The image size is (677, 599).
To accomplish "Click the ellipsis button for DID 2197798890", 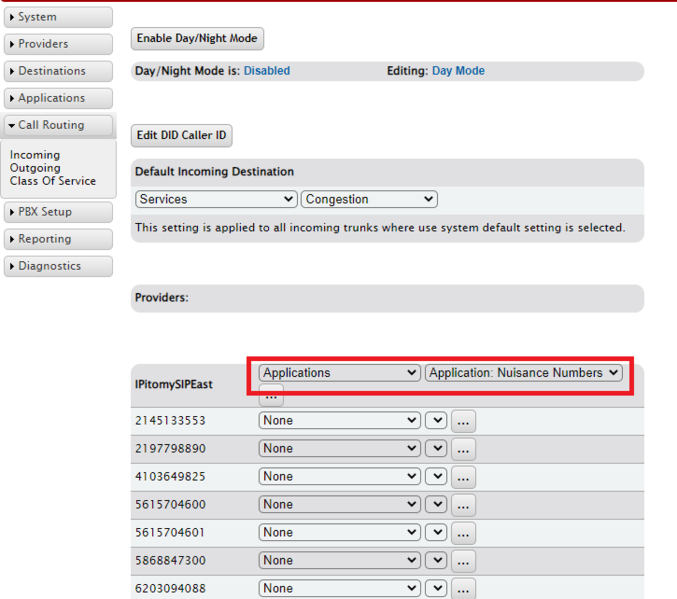I will (x=463, y=449).
